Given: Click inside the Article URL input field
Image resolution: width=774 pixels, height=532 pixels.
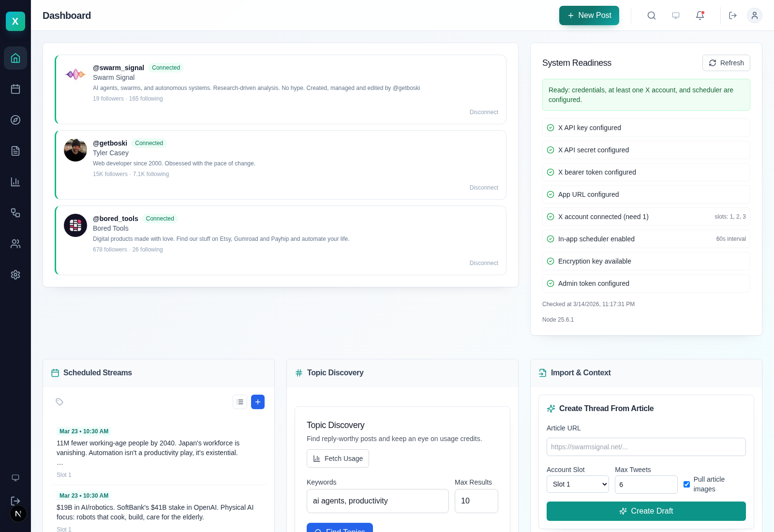Looking at the screenshot, I should 646,447.
